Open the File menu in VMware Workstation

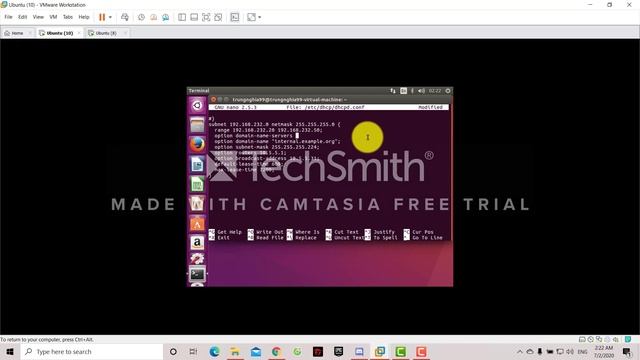[8, 17]
